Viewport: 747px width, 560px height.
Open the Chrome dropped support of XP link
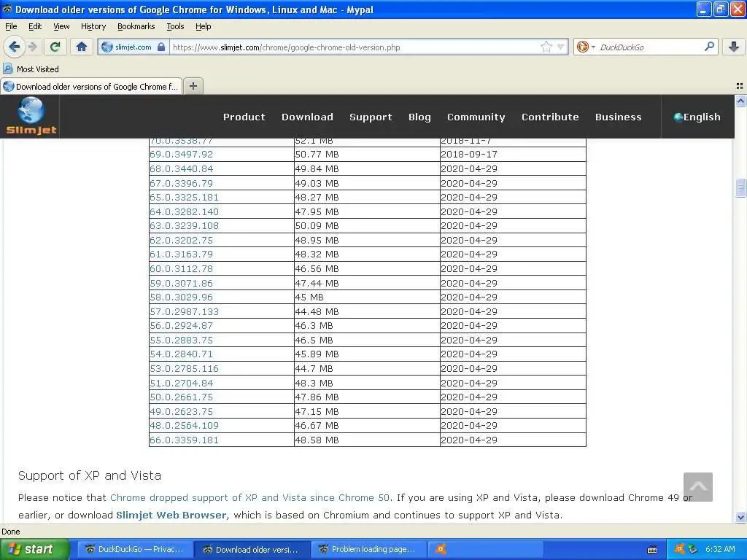pyautogui.click(x=250, y=497)
